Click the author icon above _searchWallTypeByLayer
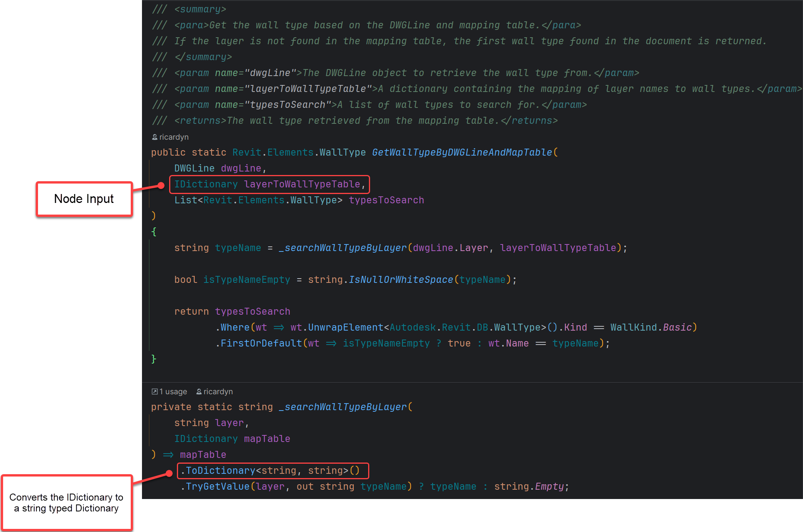The height and width of the screenshot is (532, 803). (199, 392)
